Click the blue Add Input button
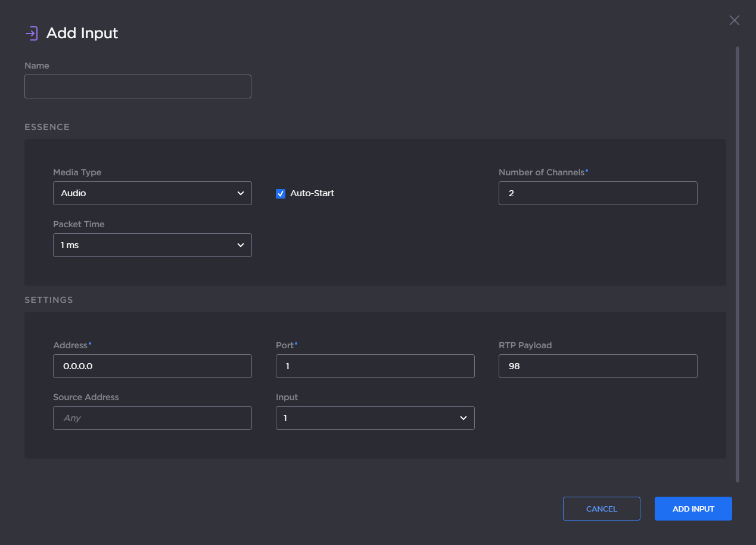The height and width of the screenshot is (545, 756). pos(693,509)
